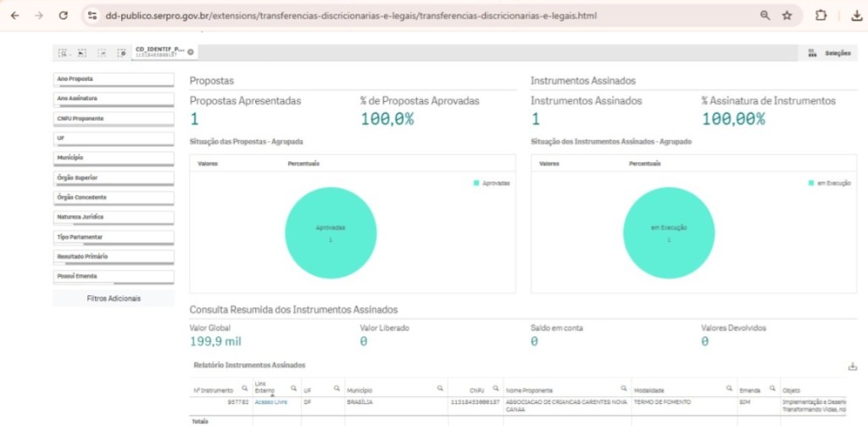
Task: Expand the Órgão Superior filter pane
Action: point(114,177)
